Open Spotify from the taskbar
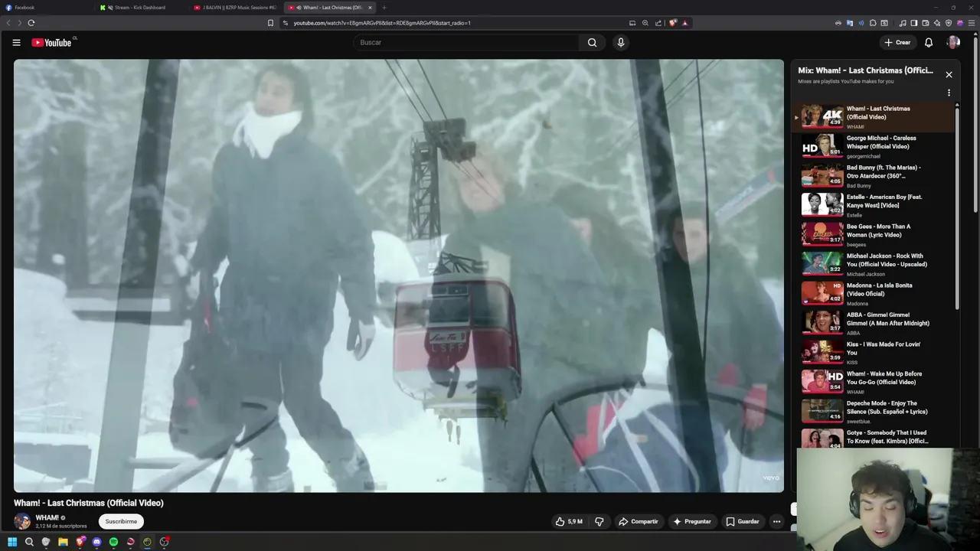The image size is (980, 551). [113, 542]
